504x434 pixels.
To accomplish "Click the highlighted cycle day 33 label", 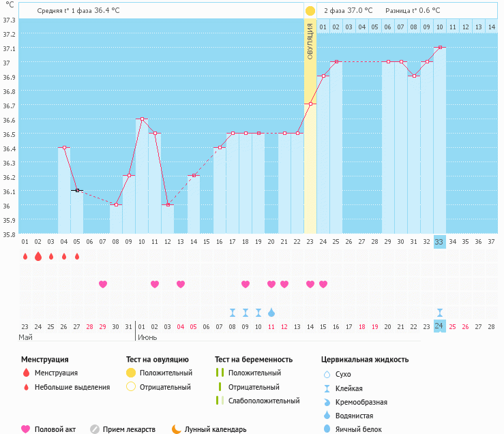I will pos(439,241).
